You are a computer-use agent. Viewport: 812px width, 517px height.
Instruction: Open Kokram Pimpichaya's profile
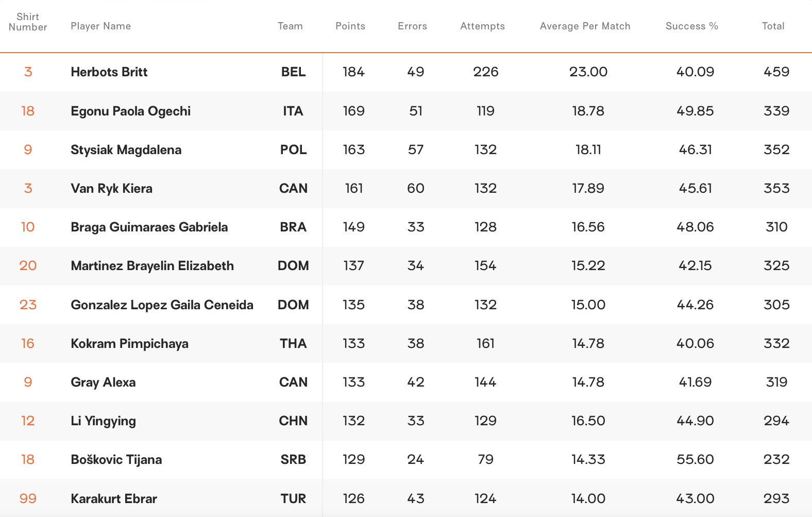pos(129,344)
